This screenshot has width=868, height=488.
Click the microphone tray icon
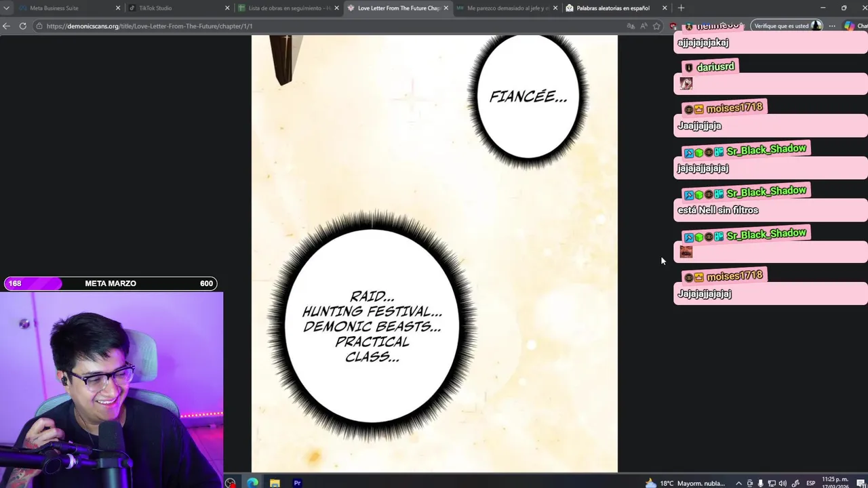[761, 483]
